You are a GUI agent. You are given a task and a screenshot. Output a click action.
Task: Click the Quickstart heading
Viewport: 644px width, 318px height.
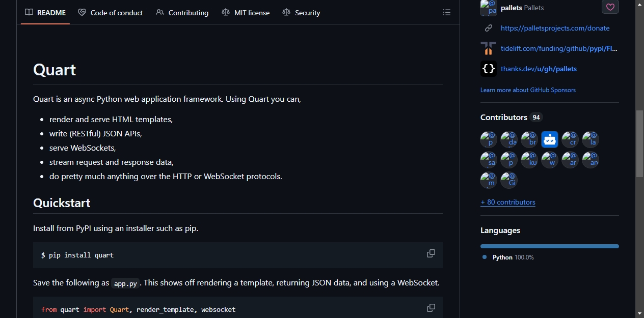click(x=62, y=203)
